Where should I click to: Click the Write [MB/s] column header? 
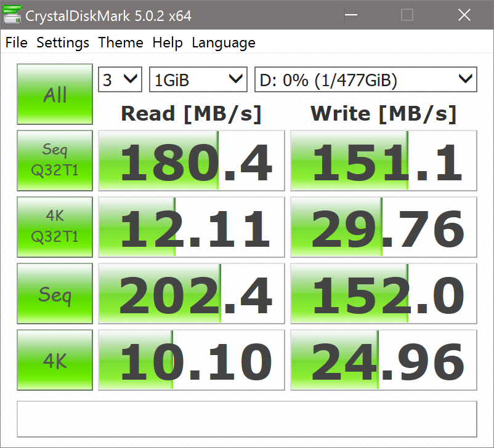pos(383,114)
